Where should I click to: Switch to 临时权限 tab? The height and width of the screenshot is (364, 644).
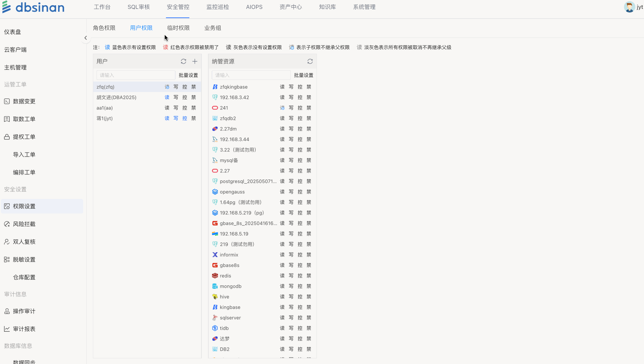(x=178, y=28)
